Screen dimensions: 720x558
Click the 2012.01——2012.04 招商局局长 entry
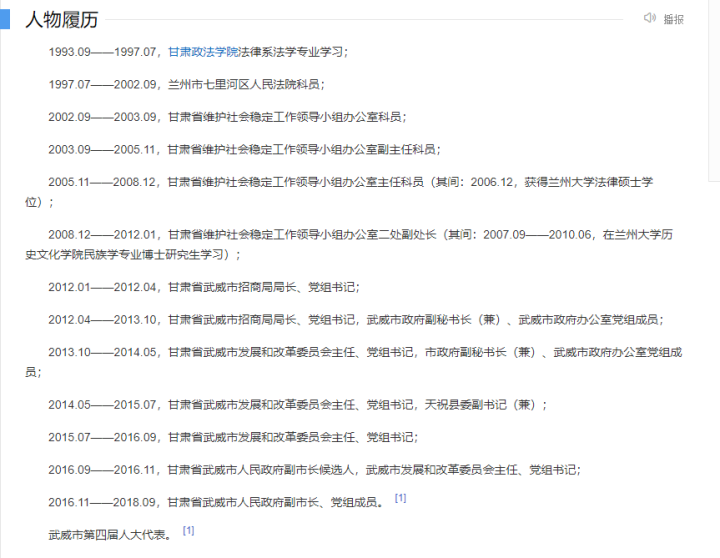(204, 287)
